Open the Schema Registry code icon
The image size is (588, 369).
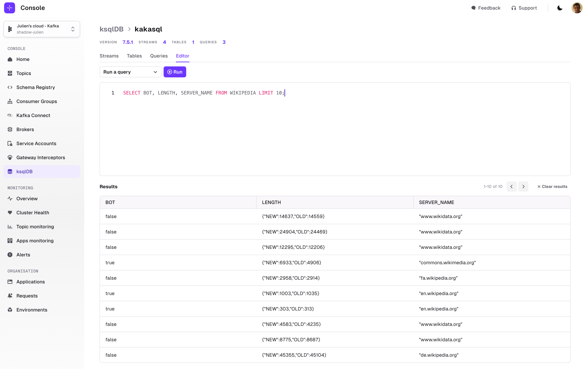click(10, 87)
